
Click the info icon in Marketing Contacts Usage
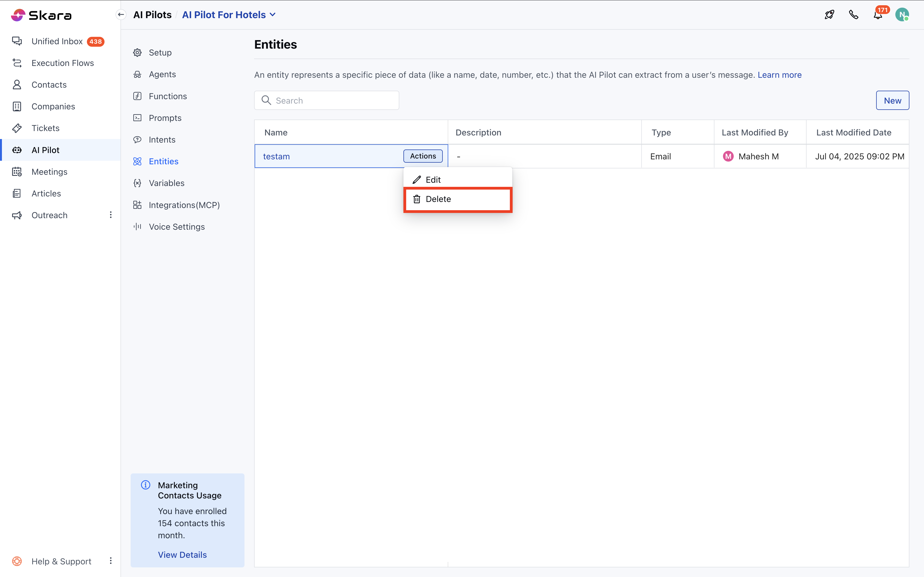click(x=145, y=485)
